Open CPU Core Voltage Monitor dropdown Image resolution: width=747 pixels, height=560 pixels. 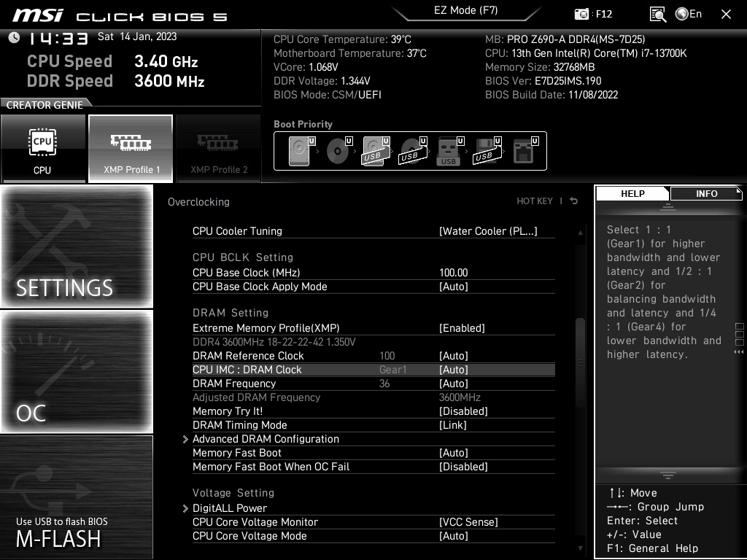click(x=468, y=522)
